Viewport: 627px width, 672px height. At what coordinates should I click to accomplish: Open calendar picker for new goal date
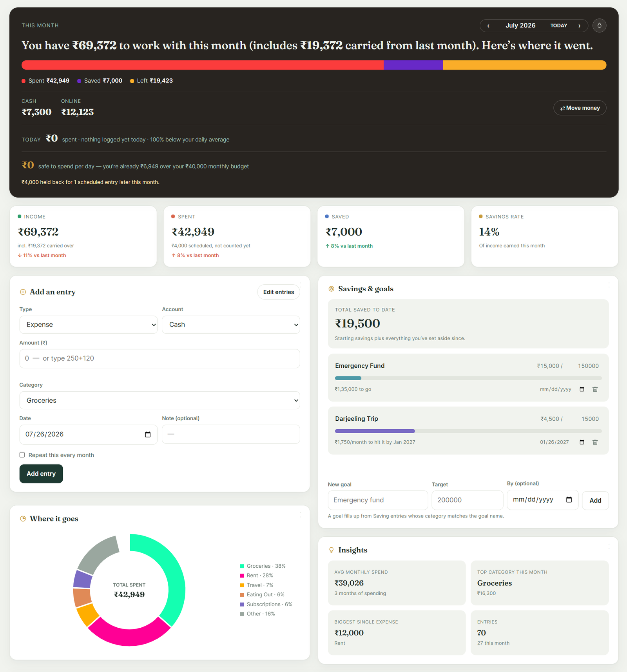(x=569, y=499)
